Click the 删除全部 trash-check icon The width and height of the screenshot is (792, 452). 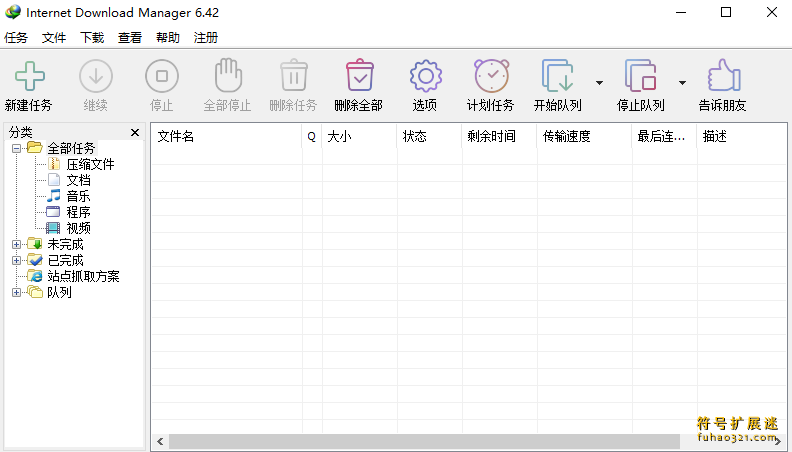tap(360, 75)
